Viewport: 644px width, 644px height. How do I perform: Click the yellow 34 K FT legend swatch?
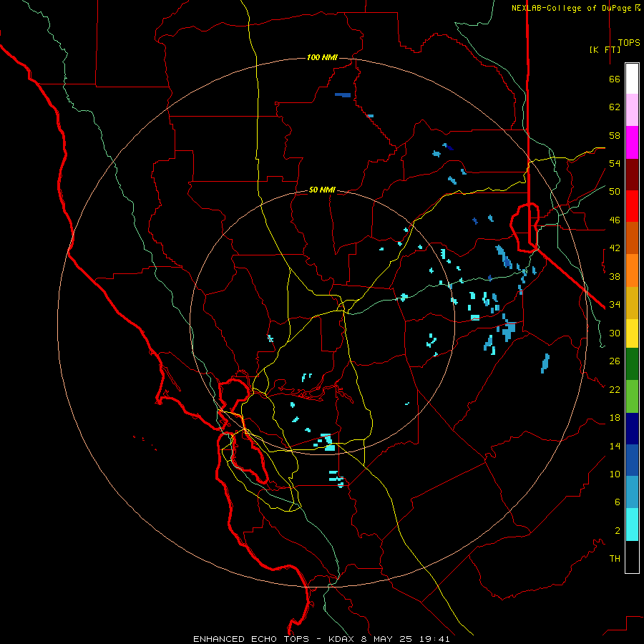pyautogui.click(x=632, y=333)
